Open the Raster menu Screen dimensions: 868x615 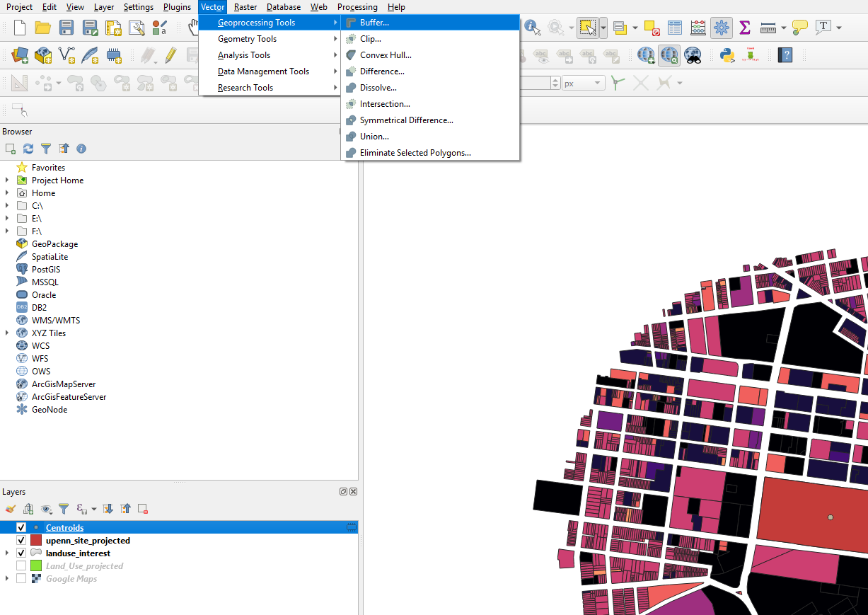[x=245, y=7]
